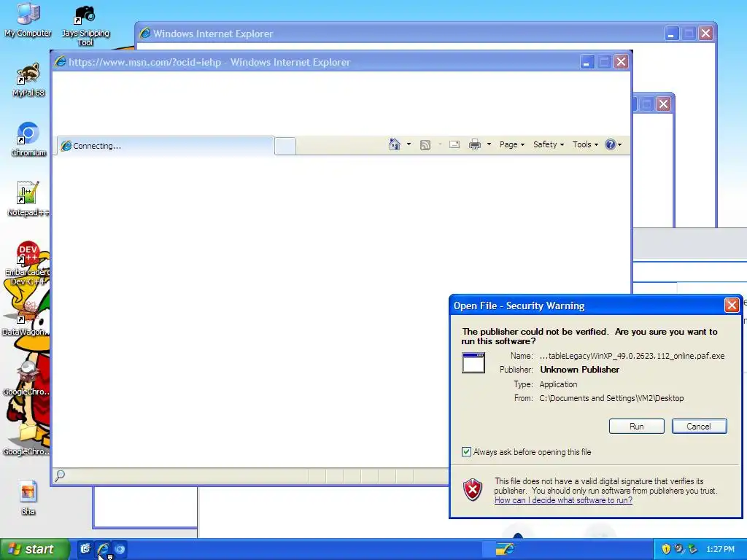
Task: Minimize the msn.com Internet Explorer window
Action: coord(587,62)
